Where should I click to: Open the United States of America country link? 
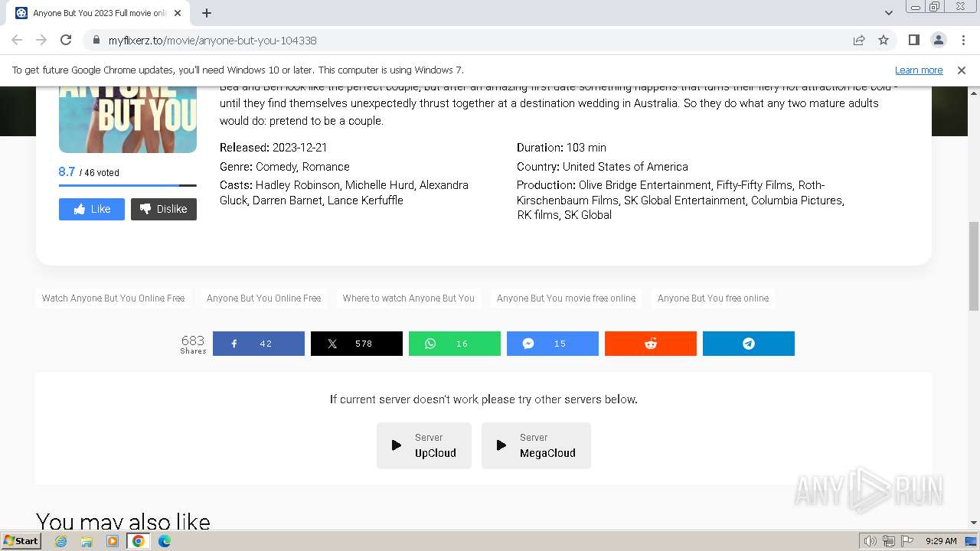(626, 167)
